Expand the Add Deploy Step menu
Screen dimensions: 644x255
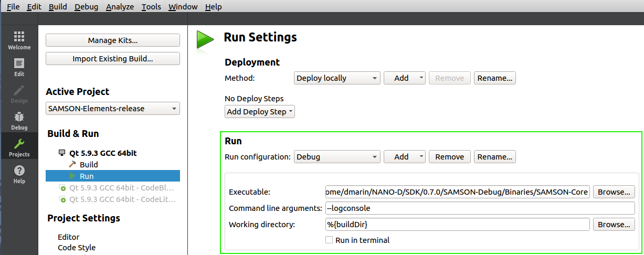[x=260, y=112]
